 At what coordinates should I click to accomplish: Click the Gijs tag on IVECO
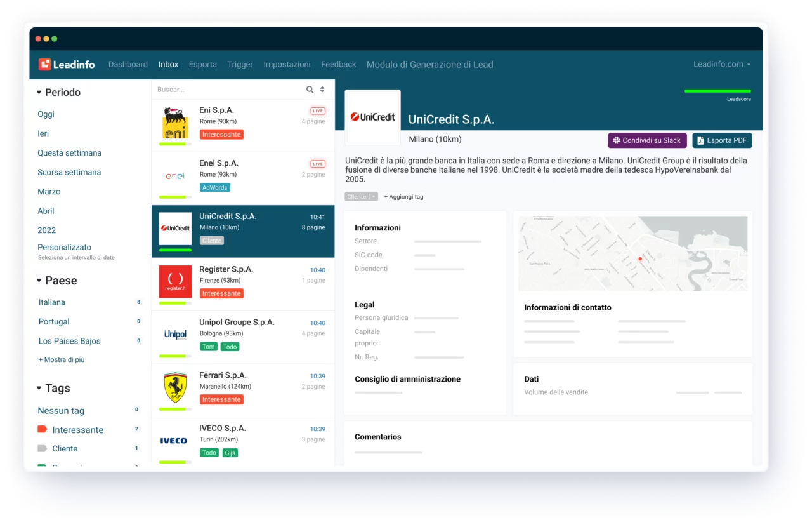click(x=230, y=453)
